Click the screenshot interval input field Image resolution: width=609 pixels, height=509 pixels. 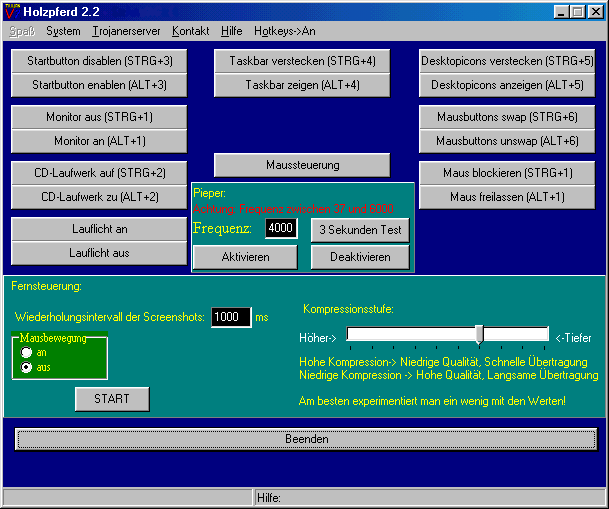tap(230, 317)
